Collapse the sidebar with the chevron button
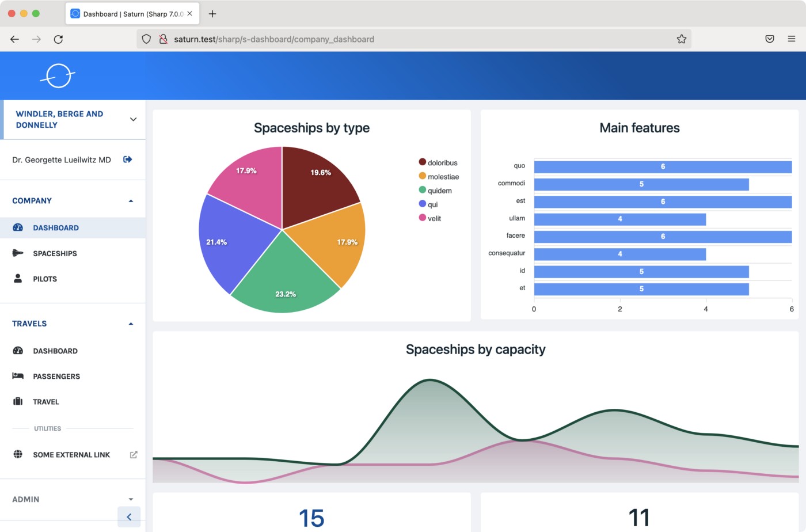Viewport: 806px width, 532px height. tap(129, 517)
